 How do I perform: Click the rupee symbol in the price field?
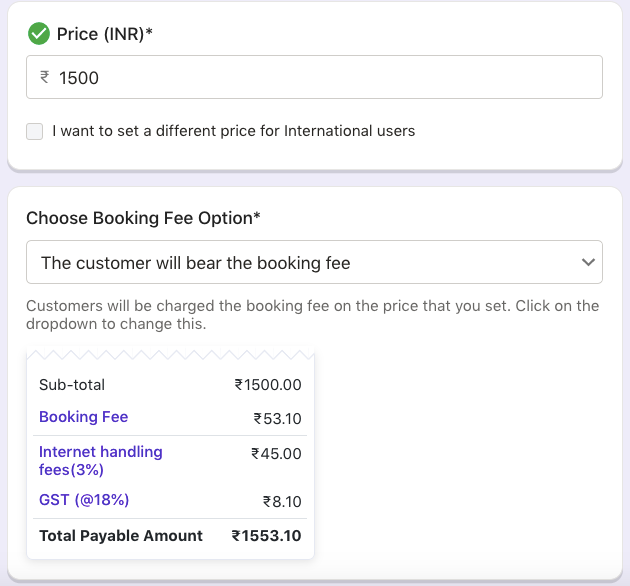[x=45, y=77]
